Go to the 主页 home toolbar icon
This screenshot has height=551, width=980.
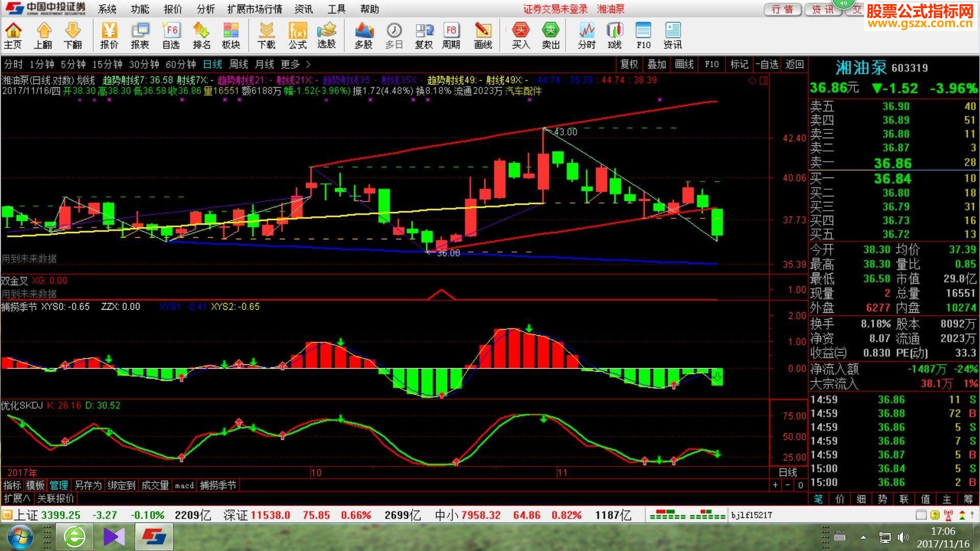[13, 36]
